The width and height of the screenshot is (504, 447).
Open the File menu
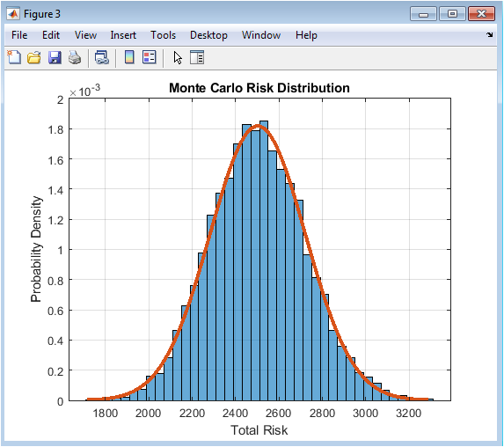(x=19, y=34)
